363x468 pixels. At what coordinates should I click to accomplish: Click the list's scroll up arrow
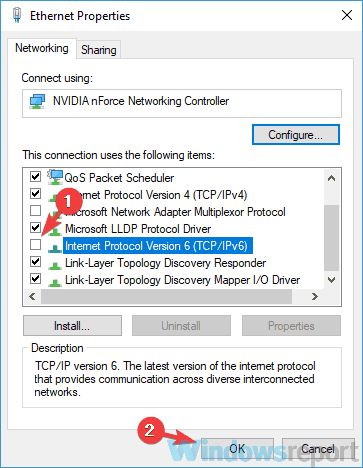[x=331, y=178]
